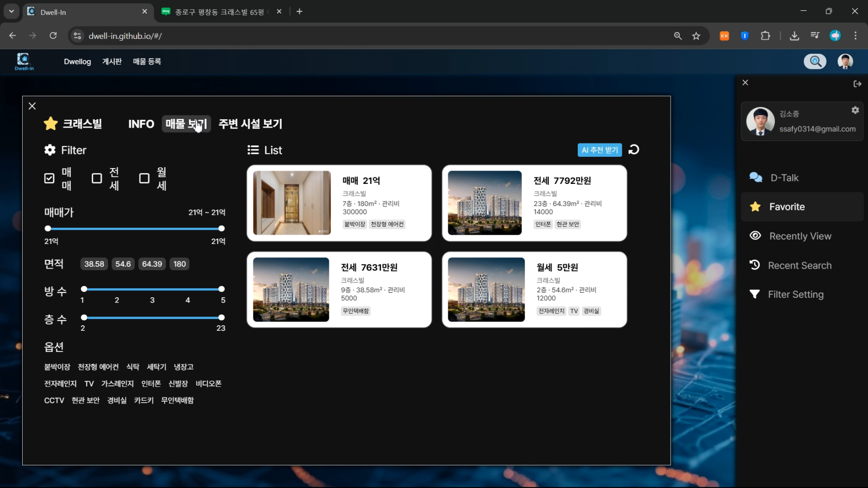Click the Dwell-In logo icon
868x488 pixels.
[x=24, y=62]
